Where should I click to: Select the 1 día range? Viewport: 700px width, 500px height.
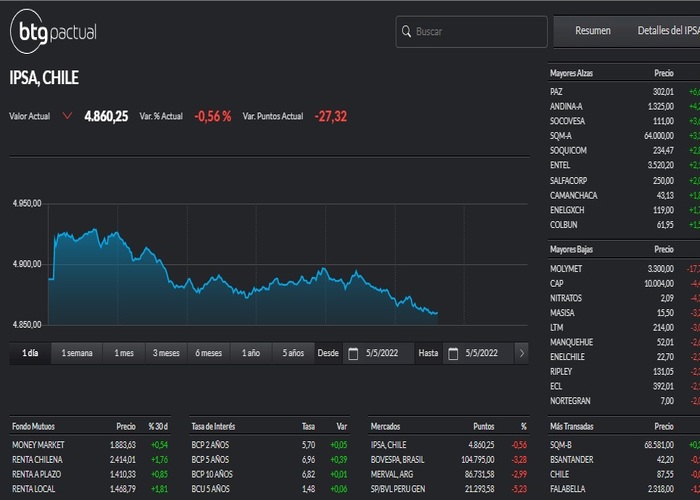(30, 353)
